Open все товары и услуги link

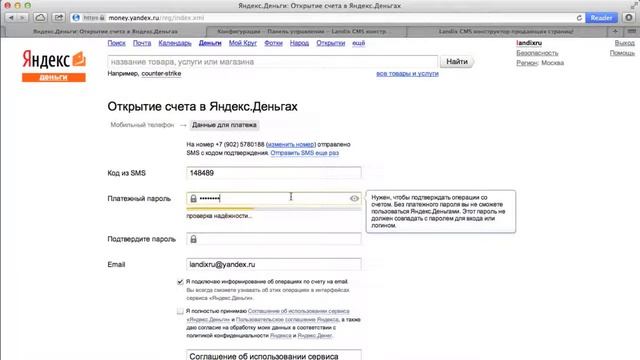tap(407, 73)
